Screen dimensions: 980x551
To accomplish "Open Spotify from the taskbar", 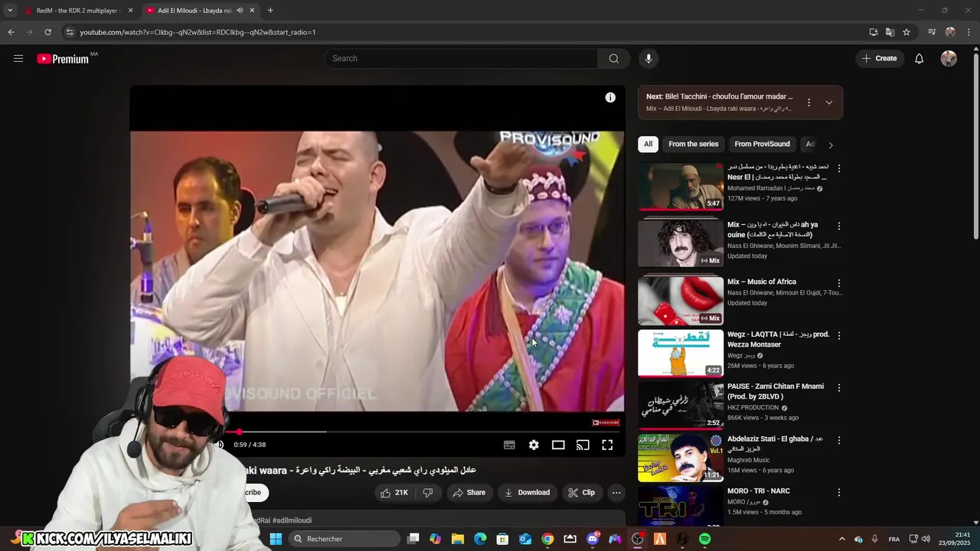I will click(x=704, y=539).
